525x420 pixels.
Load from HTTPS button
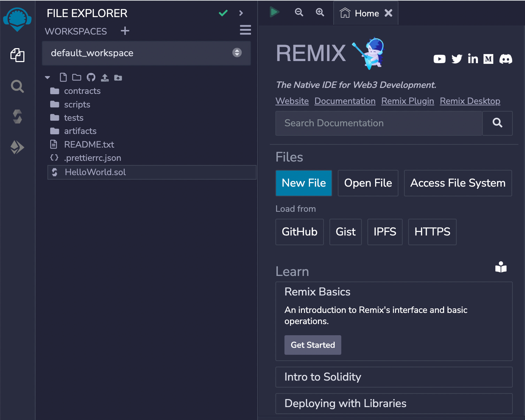point(432,232)
